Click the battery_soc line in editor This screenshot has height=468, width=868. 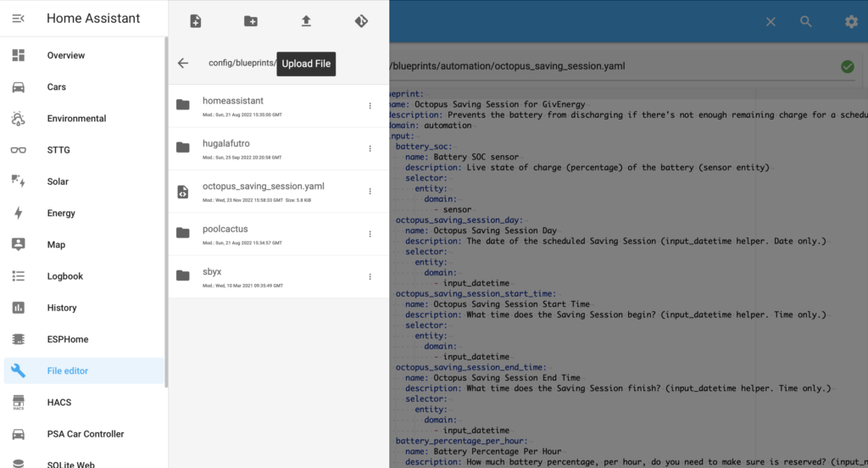[424, 146]
